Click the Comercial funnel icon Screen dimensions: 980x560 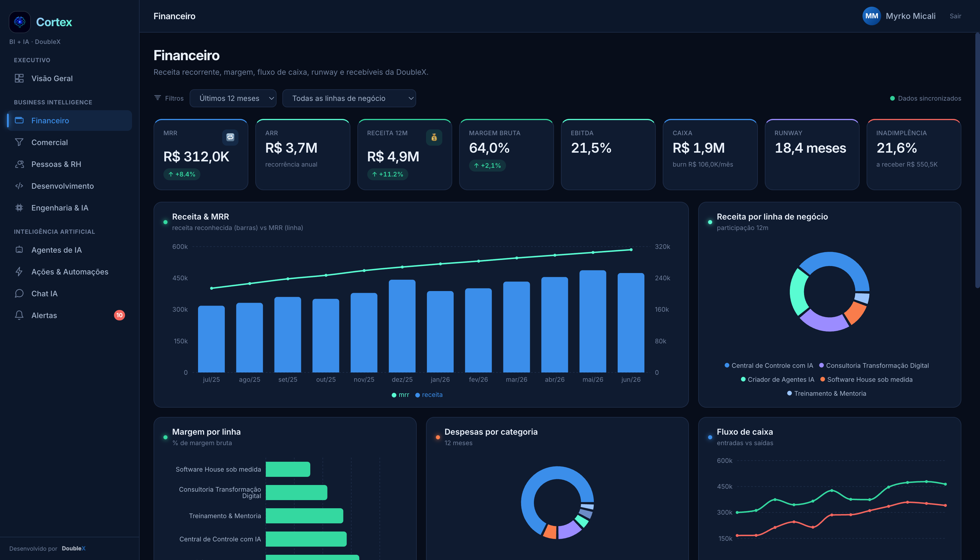[19, 142]
